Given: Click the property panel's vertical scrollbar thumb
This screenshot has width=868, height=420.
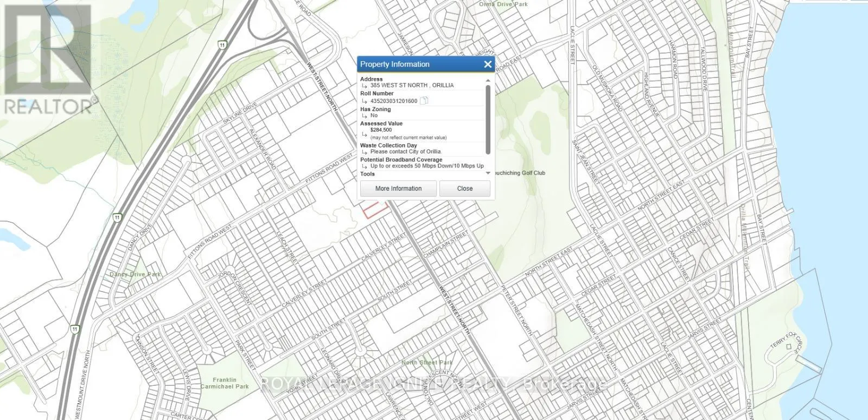Looking at the screenshot, I should (488, 119).
